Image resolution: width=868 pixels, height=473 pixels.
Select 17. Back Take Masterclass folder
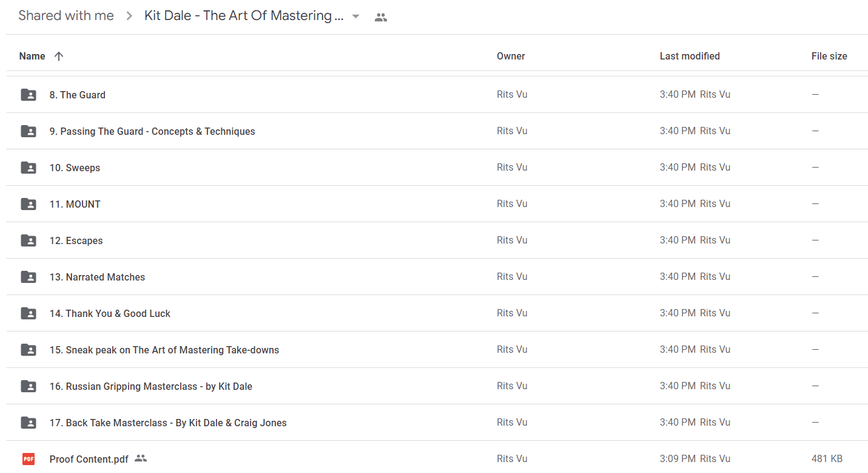[437, 423]
